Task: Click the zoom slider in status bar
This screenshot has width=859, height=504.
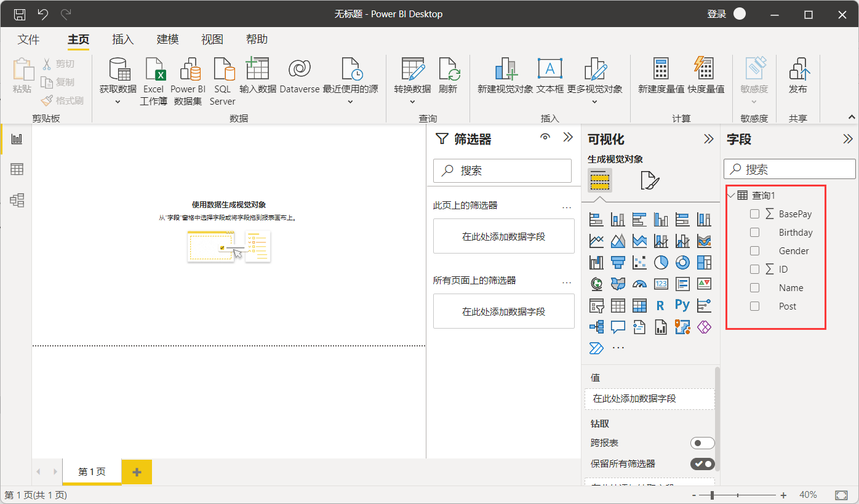Action: pos(713,495)
